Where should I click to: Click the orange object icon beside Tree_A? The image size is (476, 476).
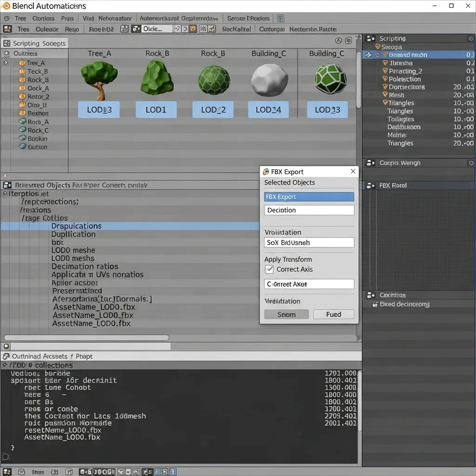click(x=22, y=63)
